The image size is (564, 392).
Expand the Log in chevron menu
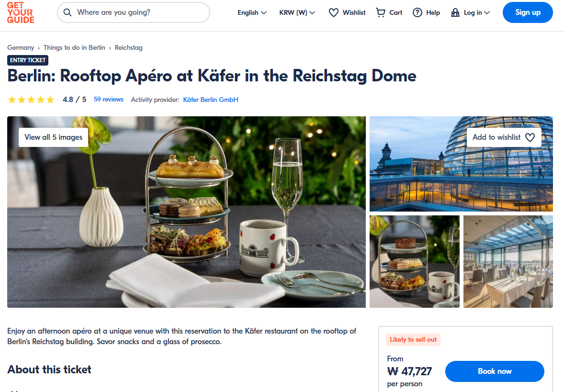[487, 12]
